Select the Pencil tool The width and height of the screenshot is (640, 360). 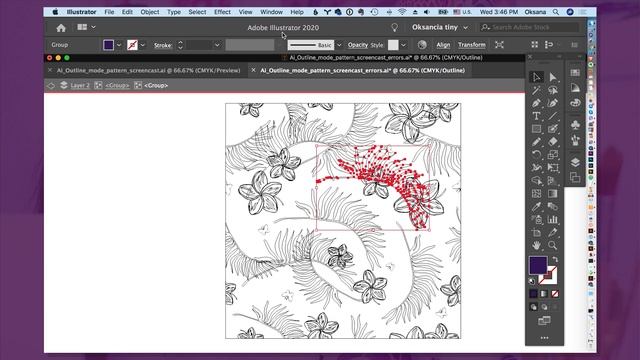536,142
